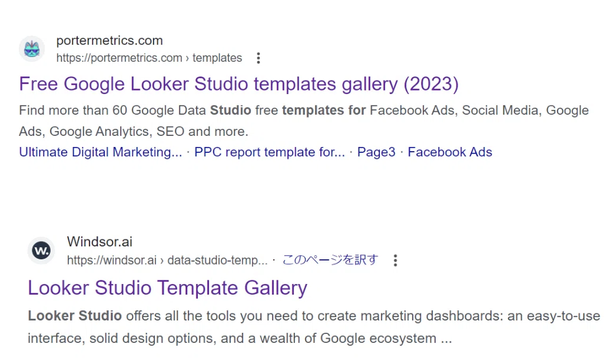Open three-dot options menu for Windsor.ai result
The width and height of the screenshot is (610, 364).
(x=395, y=261)
